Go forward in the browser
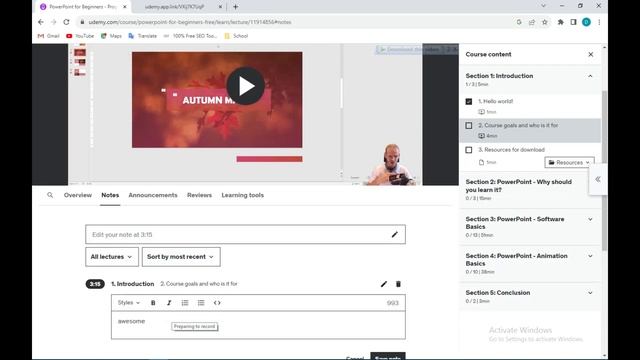640x360 pixels. click(53, 22)
